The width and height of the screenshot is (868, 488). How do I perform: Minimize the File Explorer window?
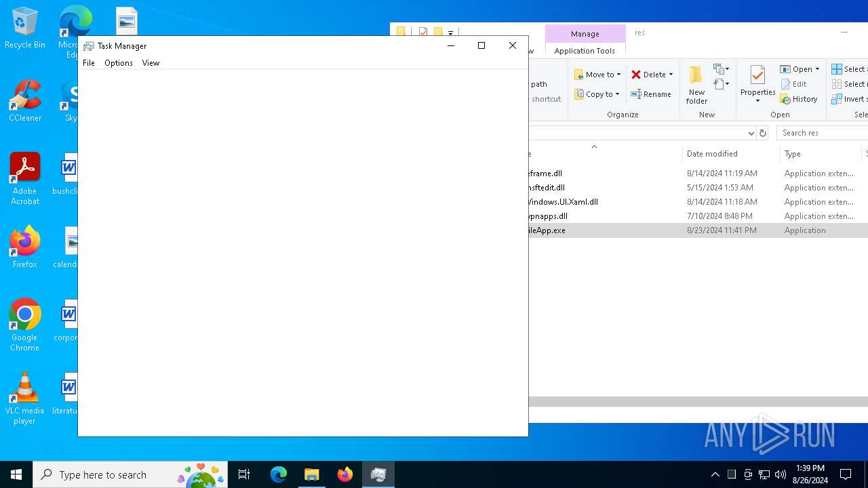844,32
